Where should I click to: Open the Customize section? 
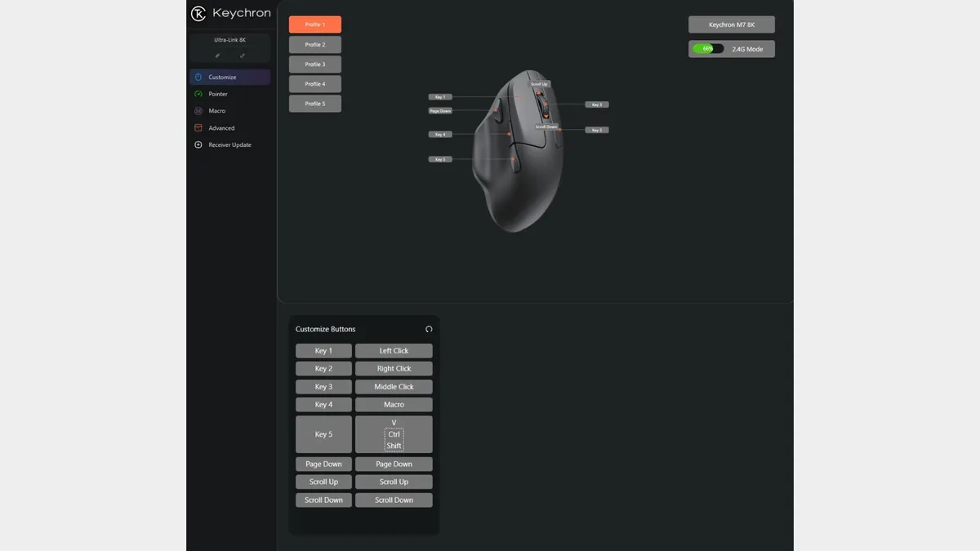(229, 77)
